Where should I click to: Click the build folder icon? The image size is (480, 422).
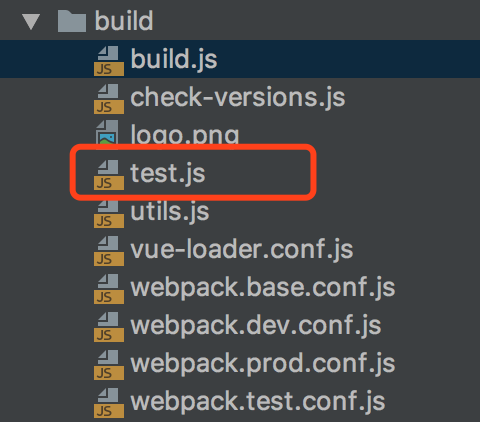tap(72, 21)
